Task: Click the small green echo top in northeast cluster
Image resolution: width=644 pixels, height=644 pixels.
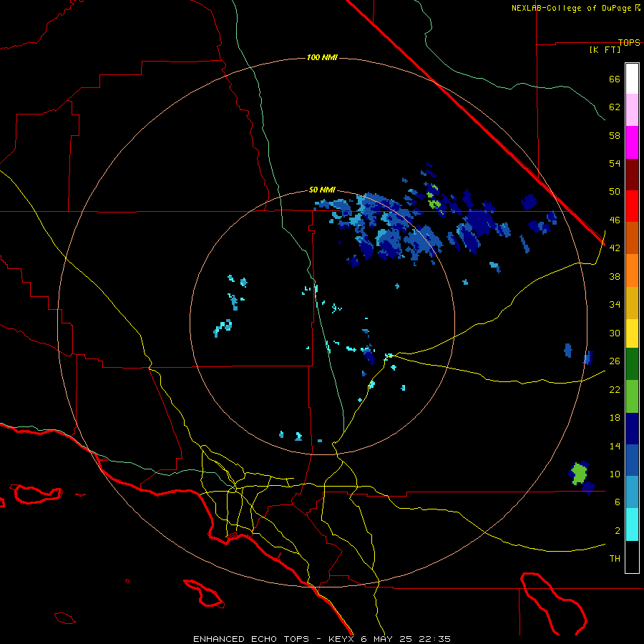Action: coord(434,203)
